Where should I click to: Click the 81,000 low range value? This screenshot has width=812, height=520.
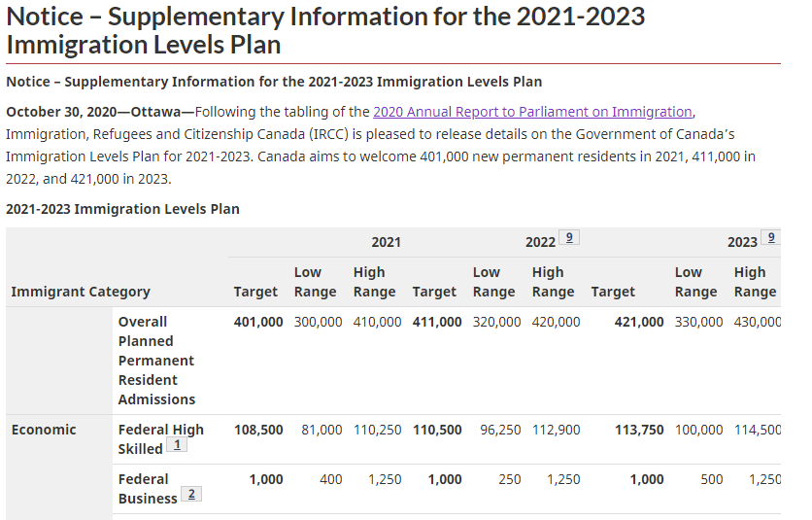tap(321, 430)
